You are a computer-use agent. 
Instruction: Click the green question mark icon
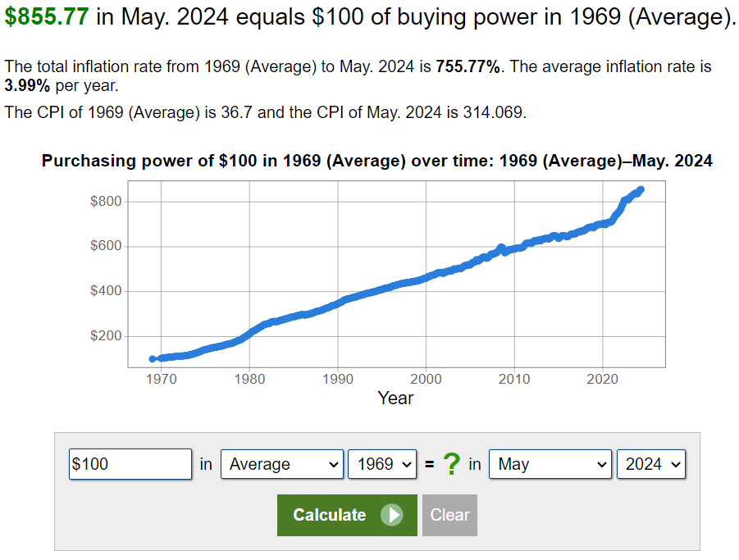[451, 464]
